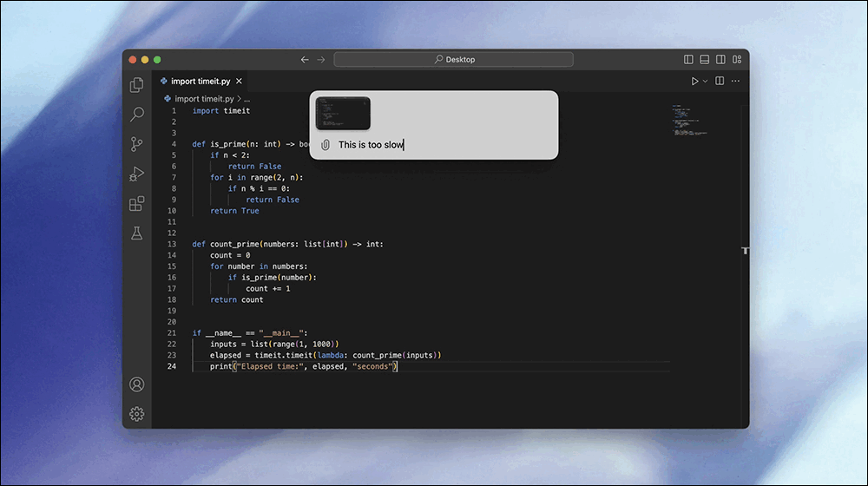Click the "return False" on line 9
The width and height of the screenshot is (868, 486).
point(272,200)
